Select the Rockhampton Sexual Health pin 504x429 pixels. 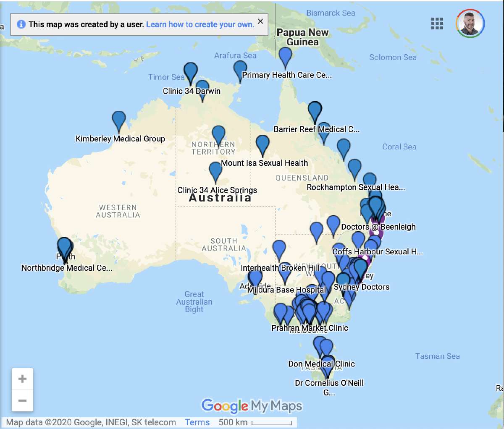coord(355,168)
